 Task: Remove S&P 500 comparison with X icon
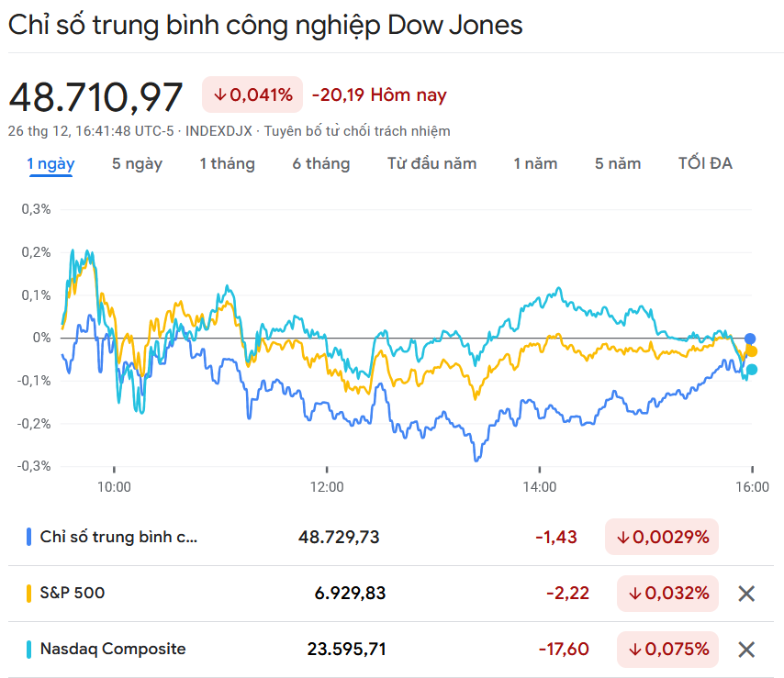pyautogui.click(x=746, y=594)
